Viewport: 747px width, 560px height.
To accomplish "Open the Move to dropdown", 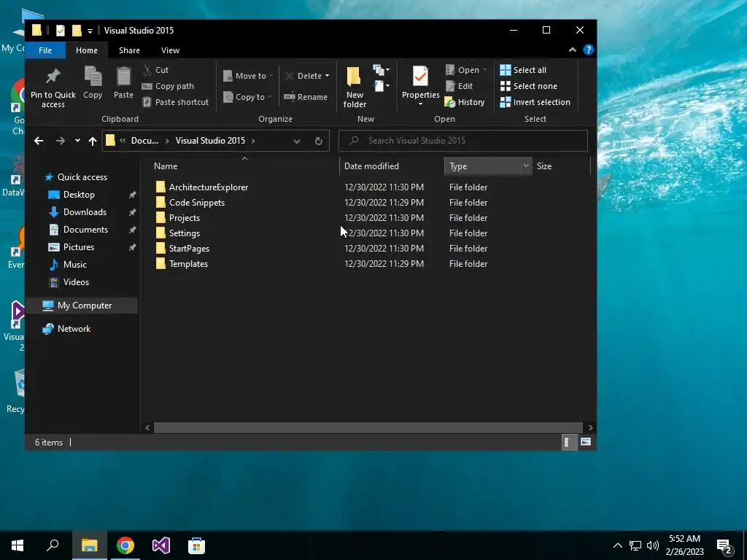I will [x=248, y=76].
